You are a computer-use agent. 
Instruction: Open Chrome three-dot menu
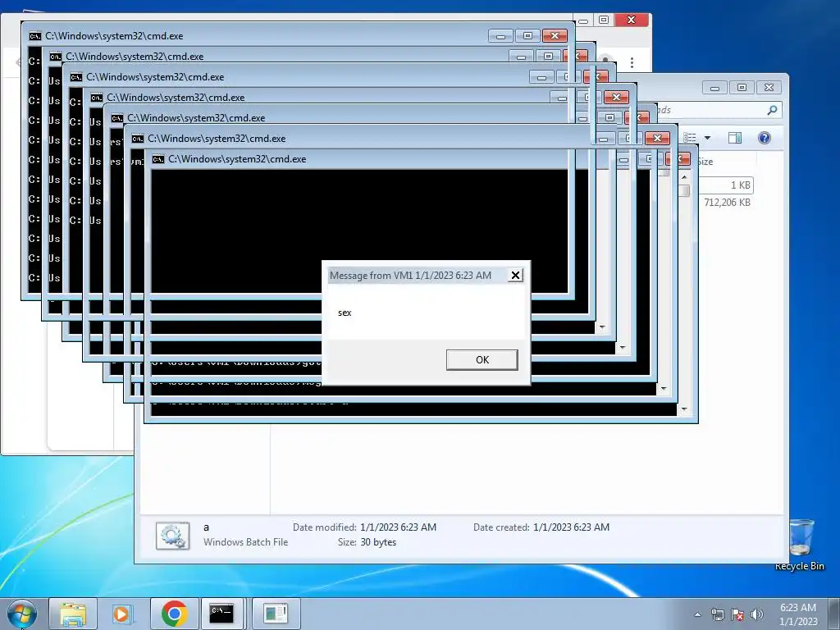tap(632, 62)
